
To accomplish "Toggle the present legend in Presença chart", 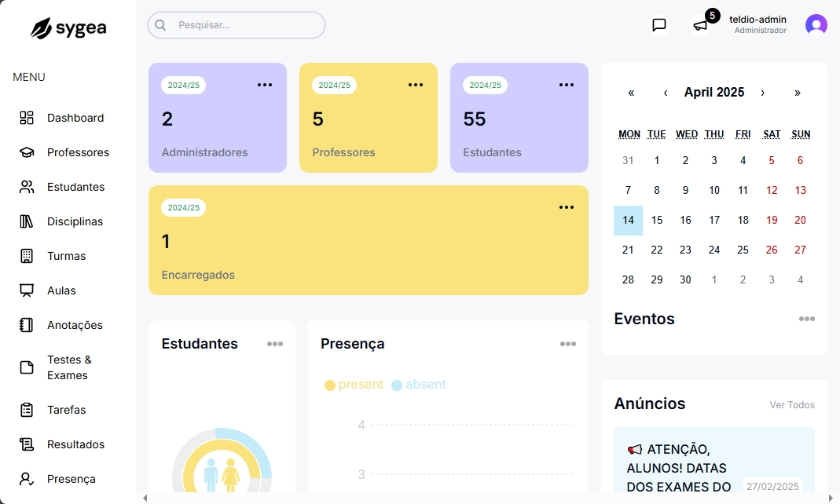I will [354, 385].
